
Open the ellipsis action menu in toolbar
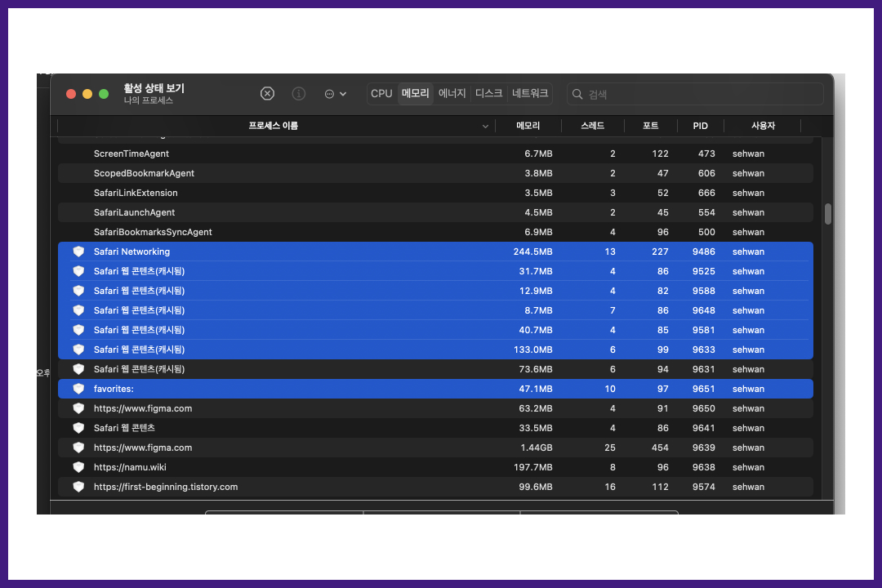click(x=336, y=94)
